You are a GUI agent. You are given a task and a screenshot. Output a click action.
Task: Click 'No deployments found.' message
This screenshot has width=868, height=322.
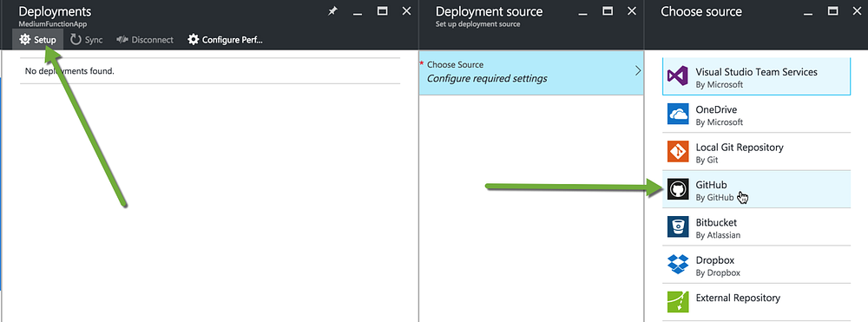click(x=69, y=71)
